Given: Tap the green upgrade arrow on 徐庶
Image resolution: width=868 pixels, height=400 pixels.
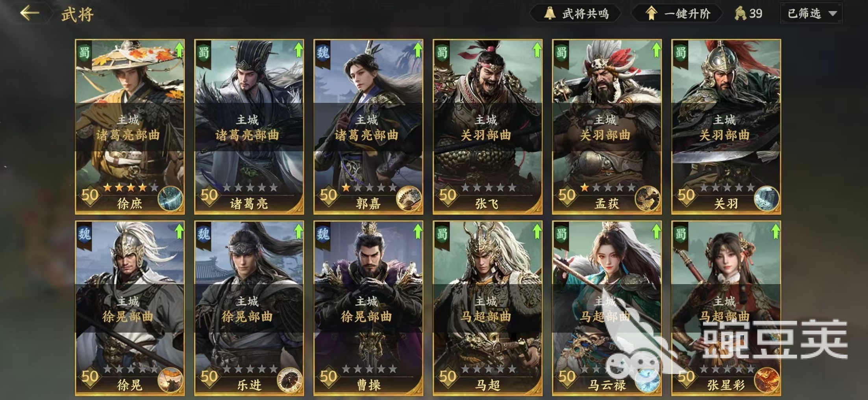Looking at the screenshot, I should point(179,50).
